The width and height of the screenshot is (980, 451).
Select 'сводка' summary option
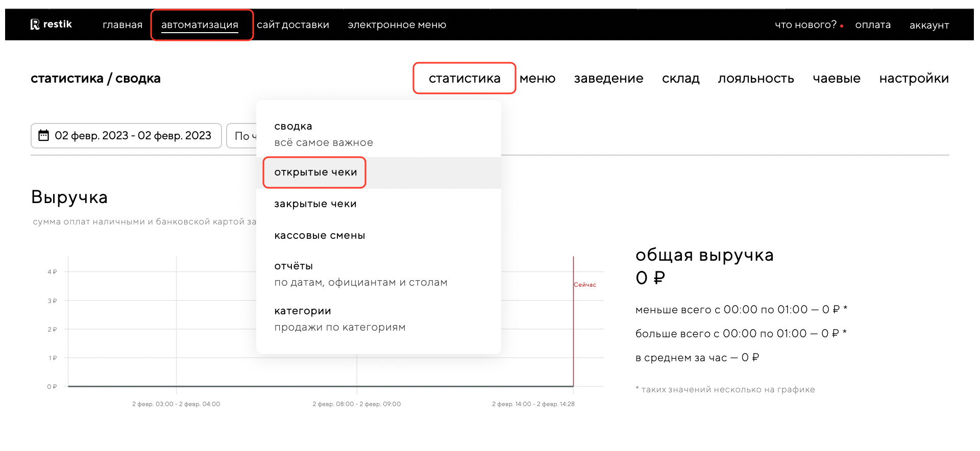click(293, 127)
